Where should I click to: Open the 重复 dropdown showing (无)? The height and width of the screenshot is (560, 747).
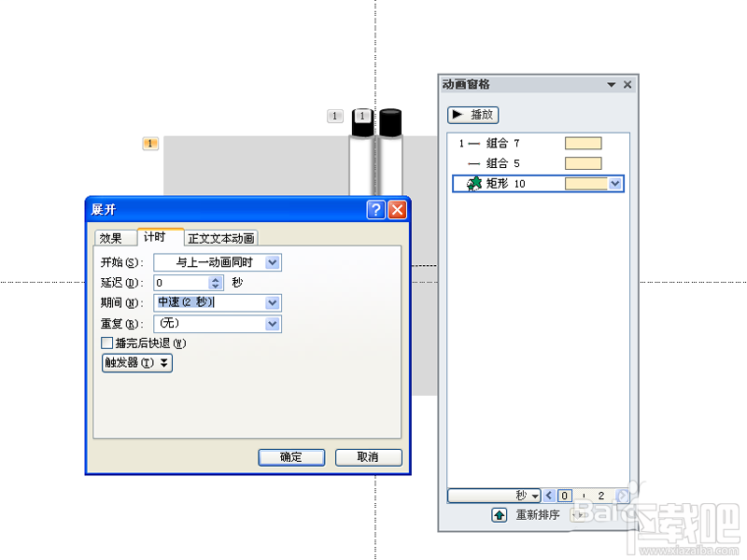272,323
